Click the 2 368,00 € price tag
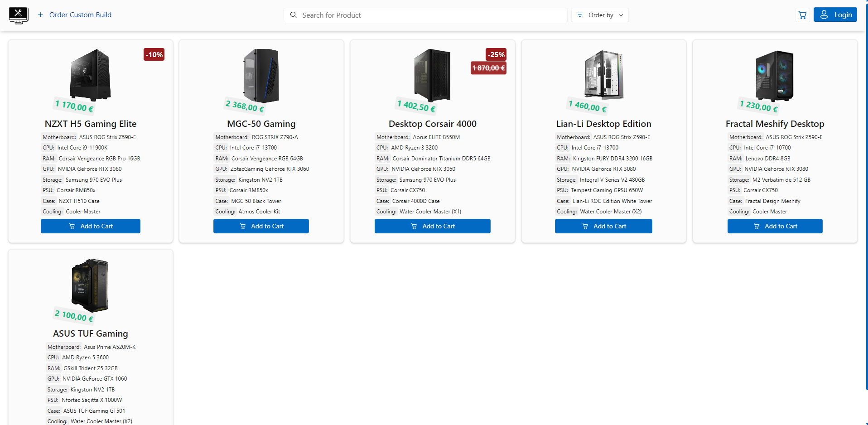 tap(245, 106)
